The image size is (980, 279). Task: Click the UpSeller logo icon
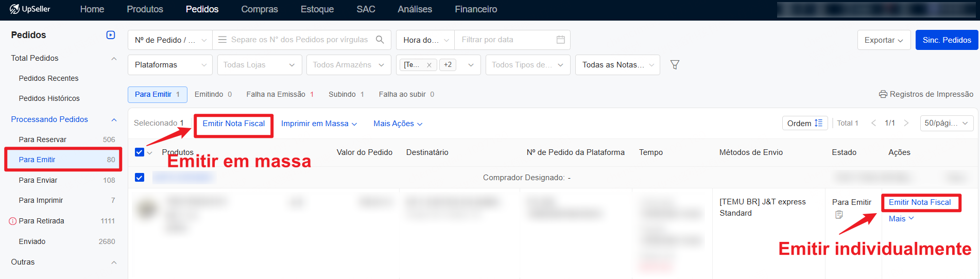[14, 9]
